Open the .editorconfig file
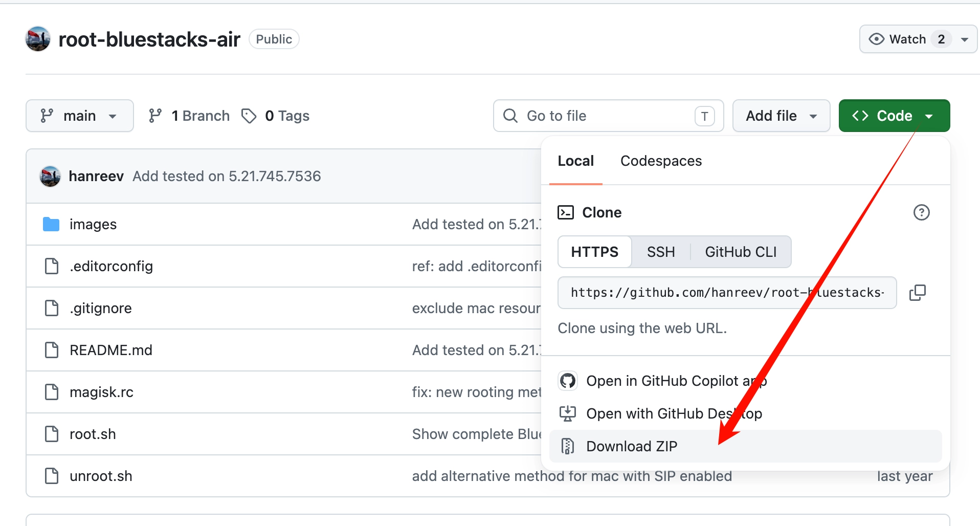980x526 pixels. click(111, 266)
